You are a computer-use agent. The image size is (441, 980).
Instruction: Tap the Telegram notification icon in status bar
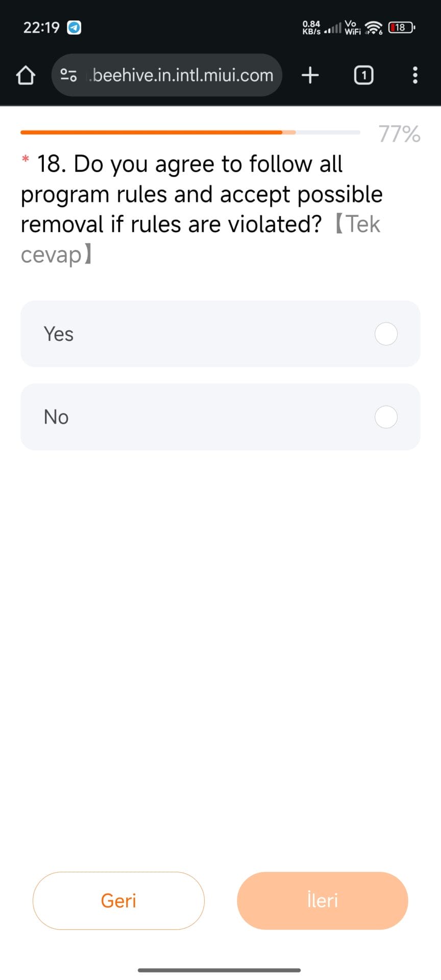pos(75,27)
